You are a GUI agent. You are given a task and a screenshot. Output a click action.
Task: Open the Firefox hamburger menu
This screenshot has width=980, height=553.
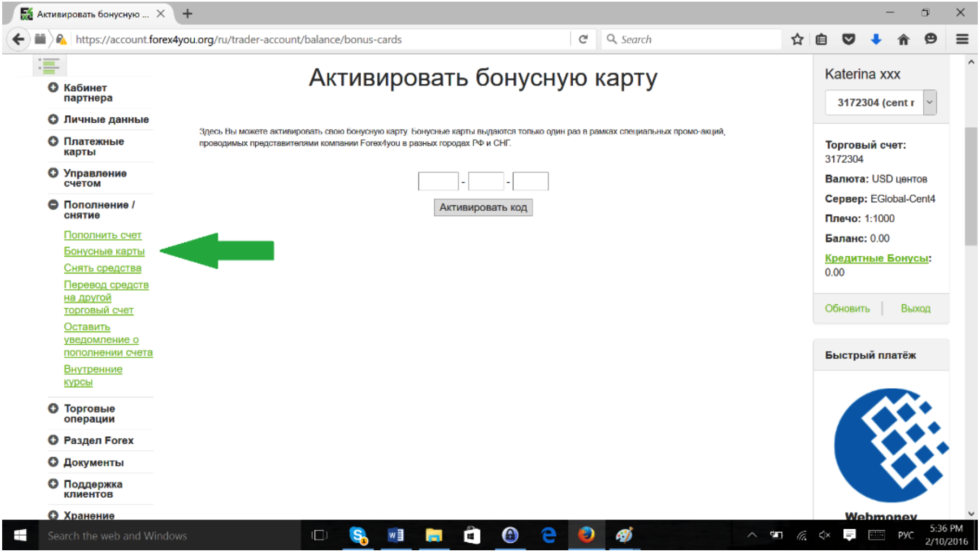pyautogui.click(x=962, y=39)
